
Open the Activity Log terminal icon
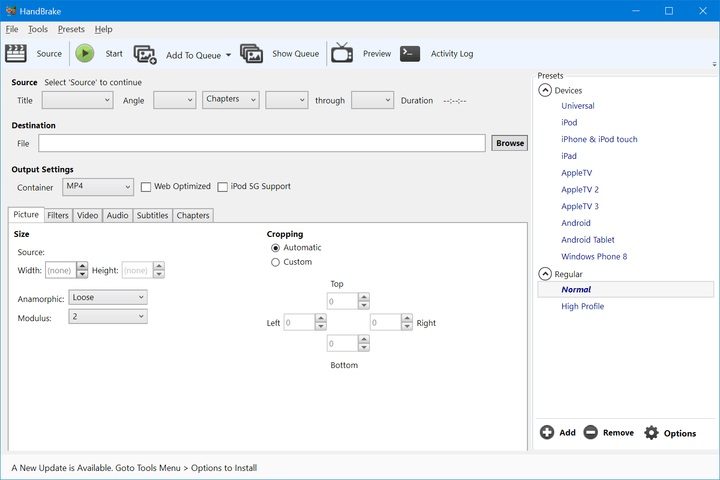(x=410, y=54)
